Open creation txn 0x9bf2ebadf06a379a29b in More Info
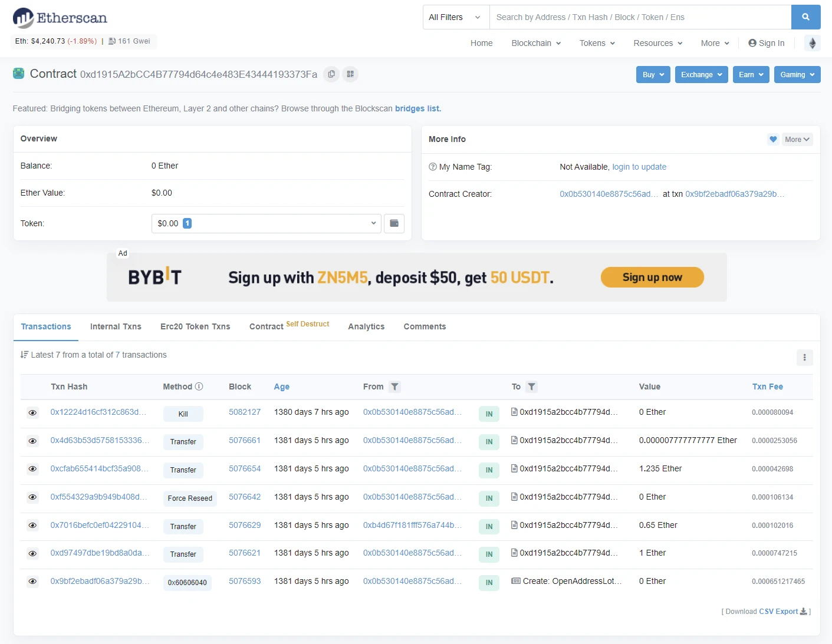This screenshot has height=644, width=832. (x=735, y=194)
